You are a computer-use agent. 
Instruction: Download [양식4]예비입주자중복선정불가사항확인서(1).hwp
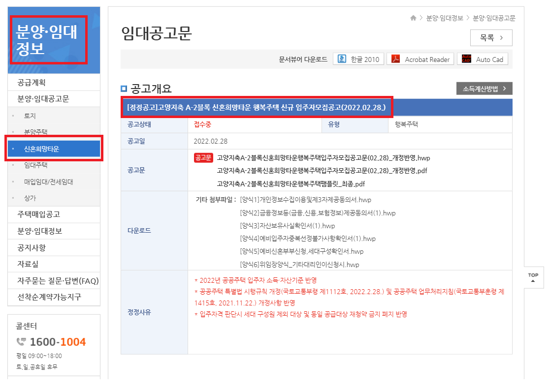point(307,239)
